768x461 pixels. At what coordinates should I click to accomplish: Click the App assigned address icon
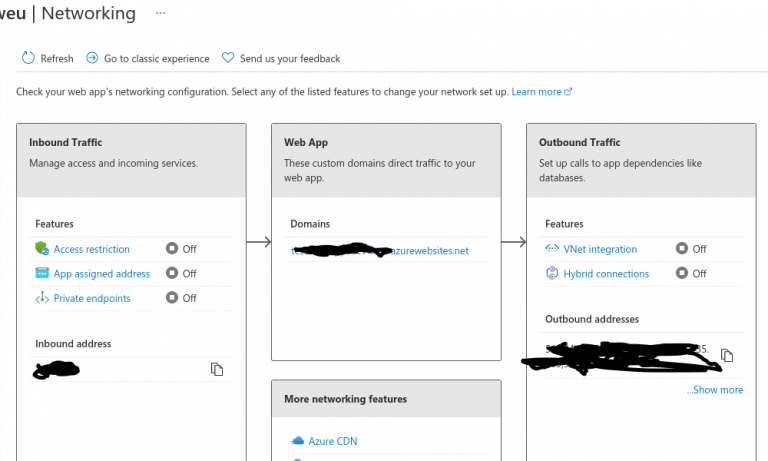(42, 274)
